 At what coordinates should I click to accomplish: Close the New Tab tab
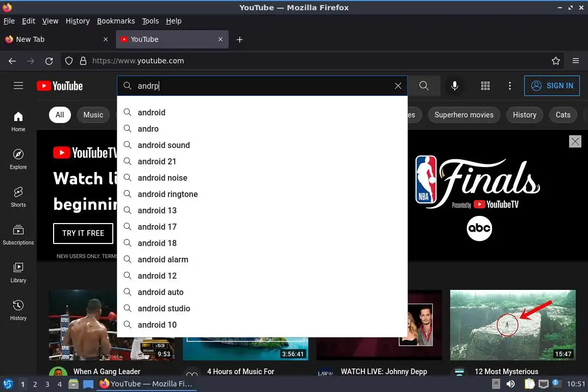click(106, 39)
